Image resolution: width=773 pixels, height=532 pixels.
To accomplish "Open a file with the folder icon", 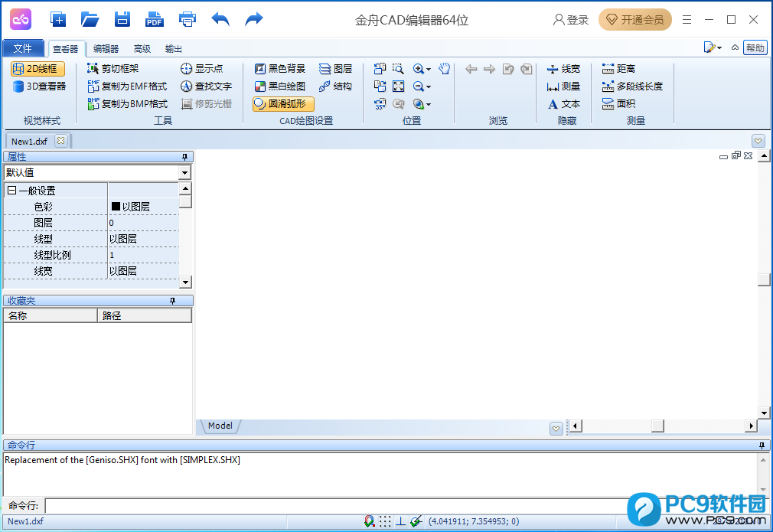I will (x=90, y=19).
